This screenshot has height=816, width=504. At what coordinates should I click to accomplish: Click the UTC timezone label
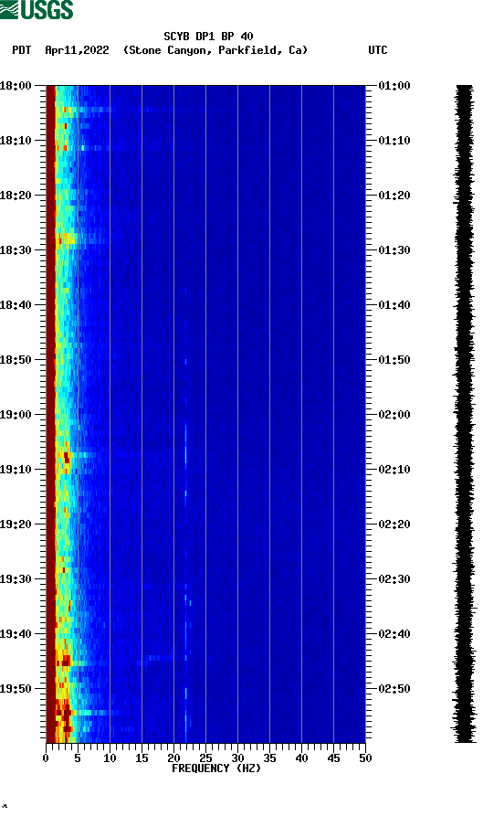[378, 50]
